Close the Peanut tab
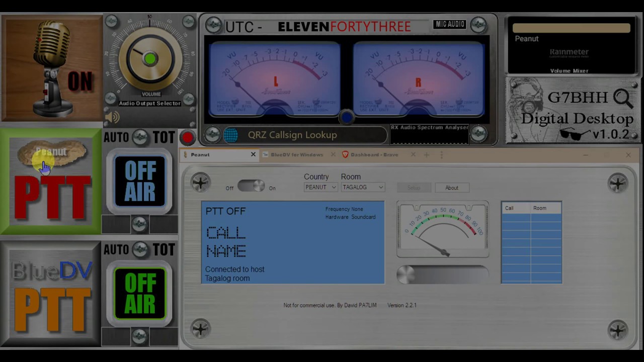 (253, 154)
